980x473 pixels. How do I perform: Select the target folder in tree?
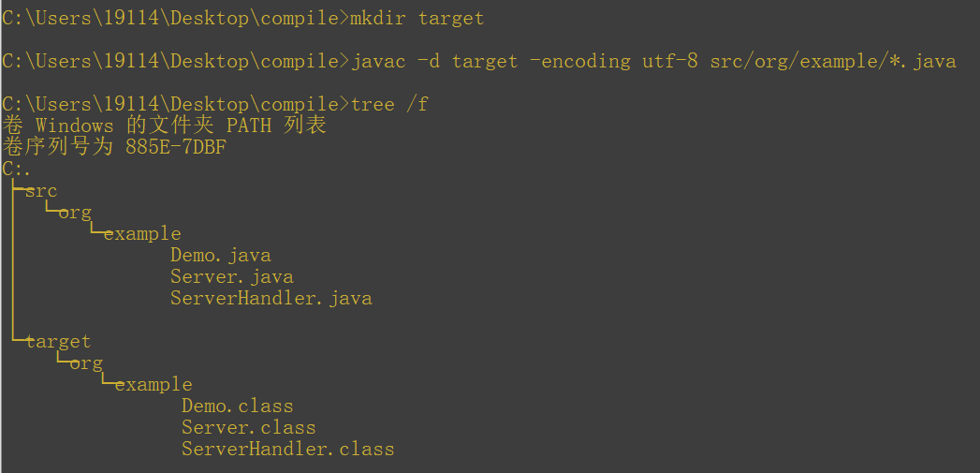[58, 341]
